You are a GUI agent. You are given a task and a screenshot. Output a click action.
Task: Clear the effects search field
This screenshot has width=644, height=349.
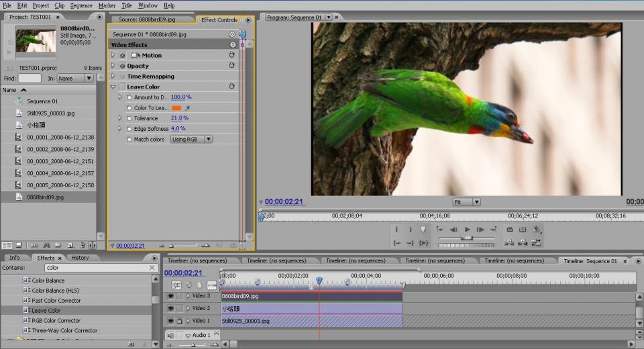click(152, 268)
